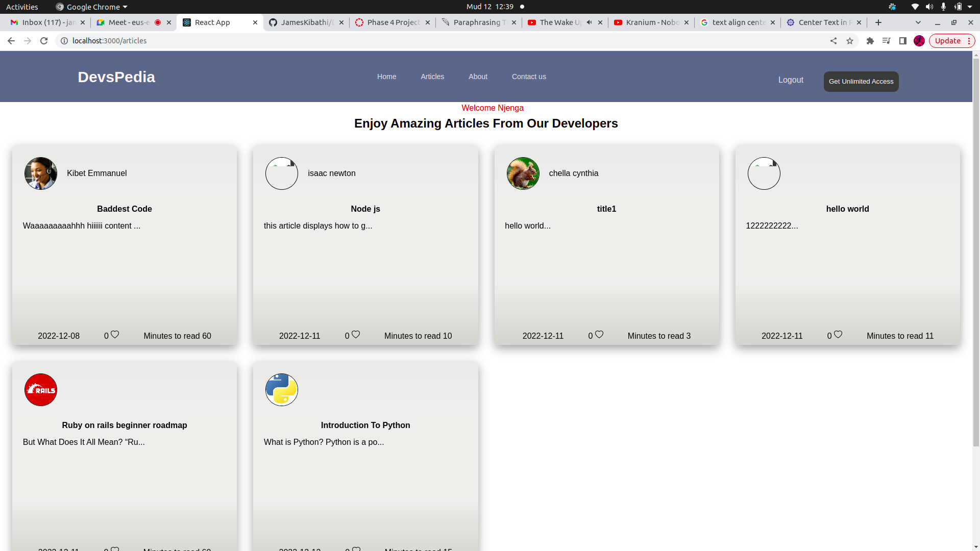
Task: Click the Slack tray icon
Action: 892,7
